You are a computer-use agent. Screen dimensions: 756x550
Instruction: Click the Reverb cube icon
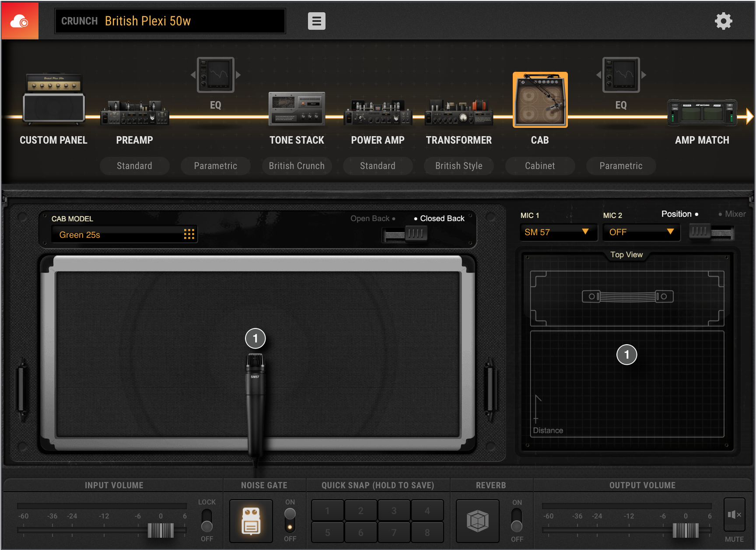click(478, 521)
